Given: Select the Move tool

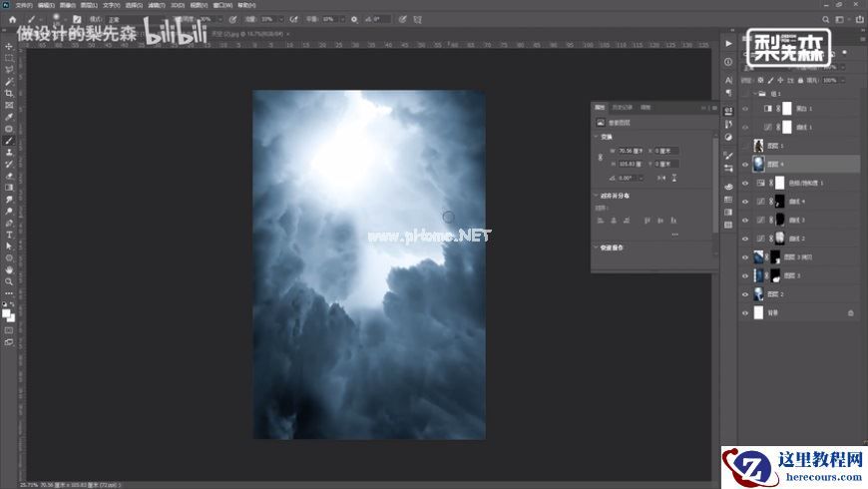Looking at the screenshot, I should point(9,47).
